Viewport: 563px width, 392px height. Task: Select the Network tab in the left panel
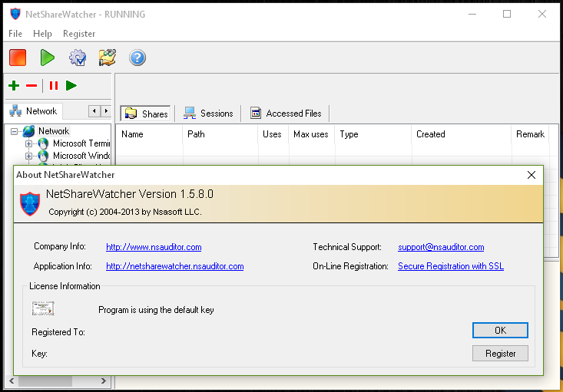point(33,111)
